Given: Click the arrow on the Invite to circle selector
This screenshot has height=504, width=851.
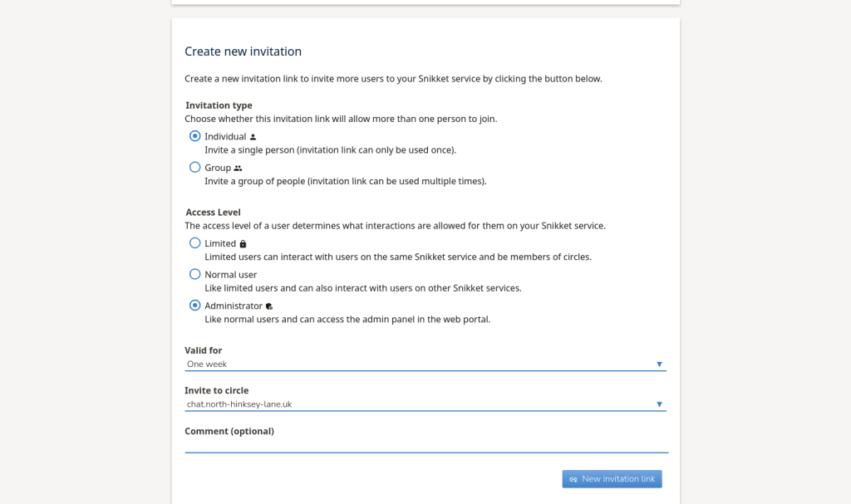Looking at the screenshot, I should pos(659,404).
